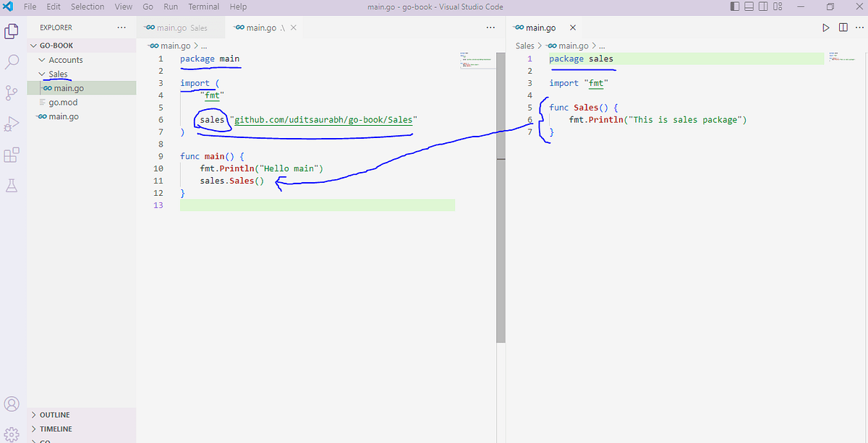The image size is (868, 443).
Task: Open the Source Control view
Action: point(11,93)
